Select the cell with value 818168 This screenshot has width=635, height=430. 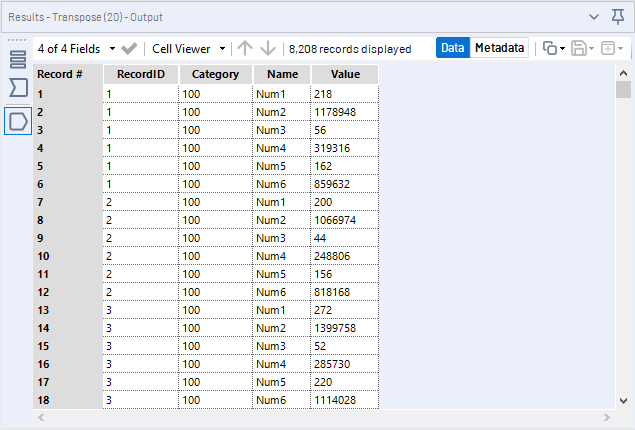coord(345,292)
